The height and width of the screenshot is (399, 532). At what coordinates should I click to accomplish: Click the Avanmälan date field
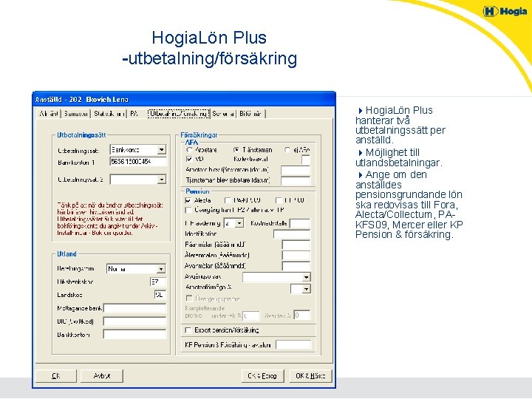[x=296, y=266]
